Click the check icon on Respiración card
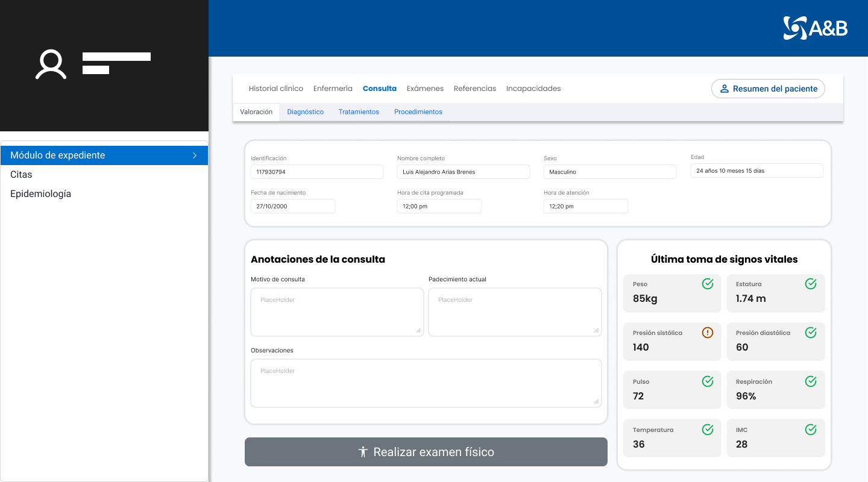The image size is (868, 482). click(x=811, y=381)
